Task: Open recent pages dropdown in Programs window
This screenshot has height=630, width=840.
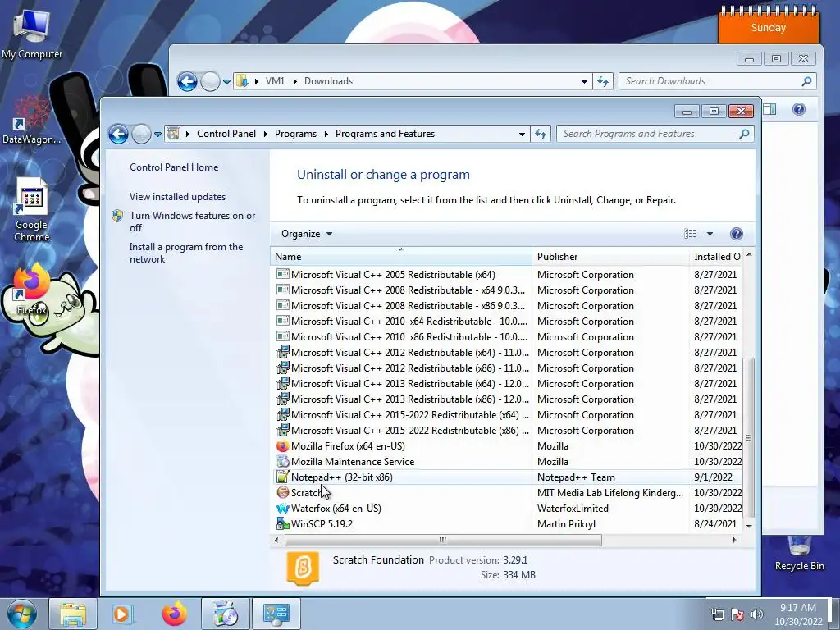Action: point(157,134)
